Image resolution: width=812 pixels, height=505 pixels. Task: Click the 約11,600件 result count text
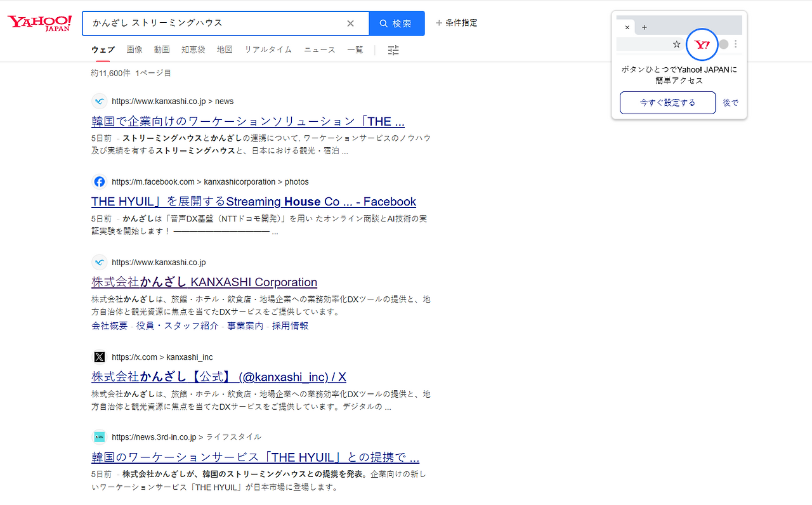coord(112,73)
